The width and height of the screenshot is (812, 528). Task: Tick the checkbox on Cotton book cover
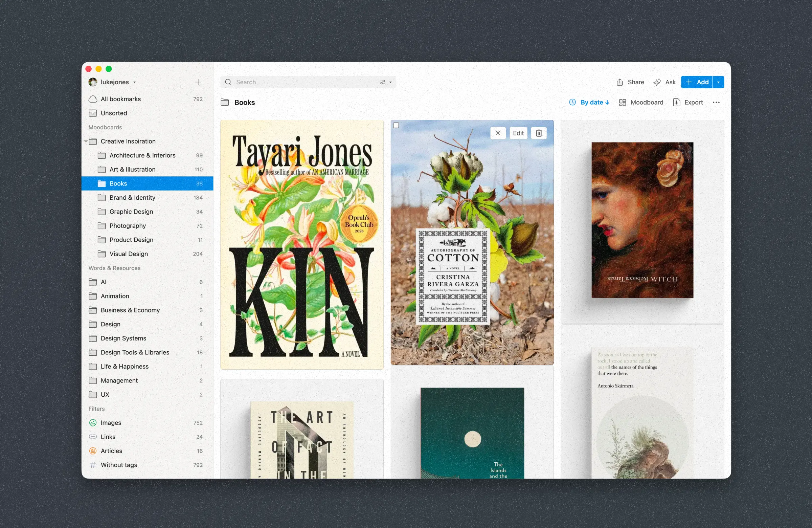(396, 125)
